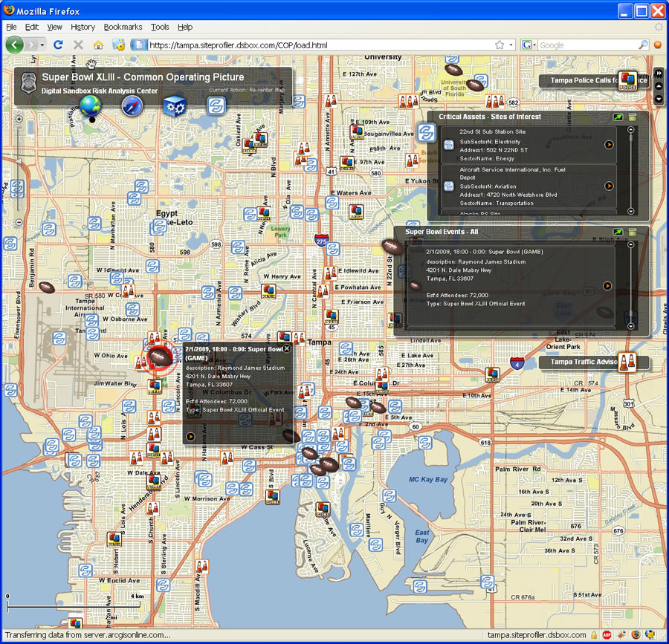This screenshot has width=669, height=644.
Task: Click the up arrow below the double-arrow icon
Action: pos(659,85)
